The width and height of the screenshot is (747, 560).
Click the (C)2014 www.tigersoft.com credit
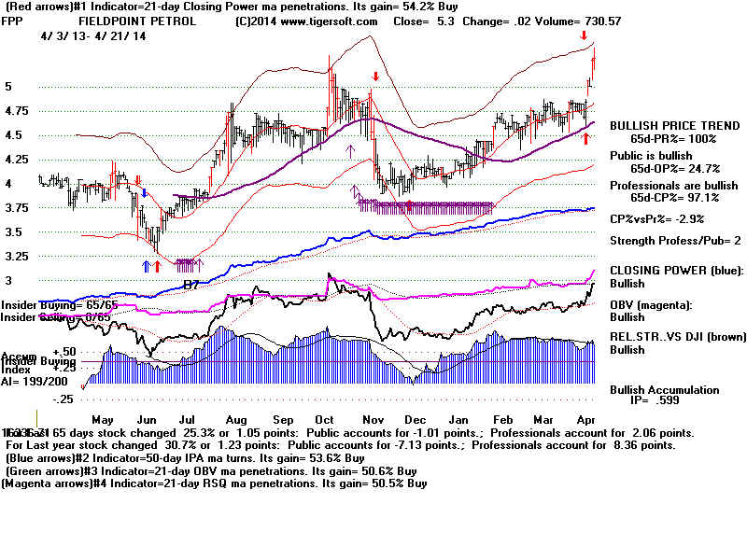pos(306,21)
